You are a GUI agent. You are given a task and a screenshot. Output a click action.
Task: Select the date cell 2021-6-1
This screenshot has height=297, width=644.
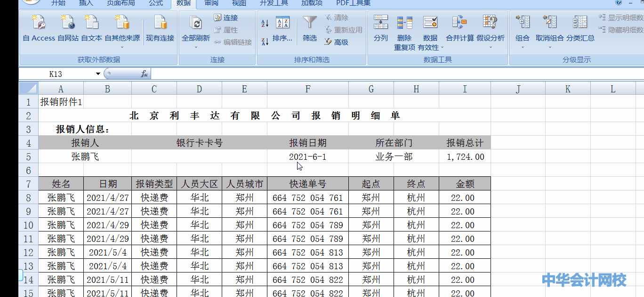coord(308,157)
